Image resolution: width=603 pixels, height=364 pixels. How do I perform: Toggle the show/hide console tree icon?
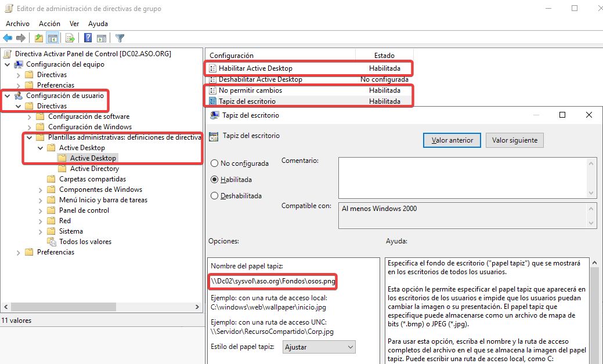53,38
